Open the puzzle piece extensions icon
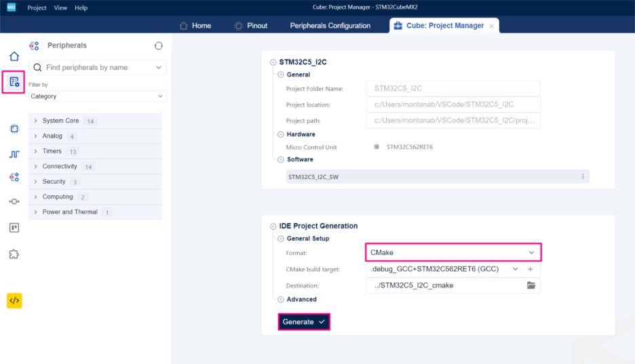The image size is (635, 364). pyautogui.click(x=14, y=254)
